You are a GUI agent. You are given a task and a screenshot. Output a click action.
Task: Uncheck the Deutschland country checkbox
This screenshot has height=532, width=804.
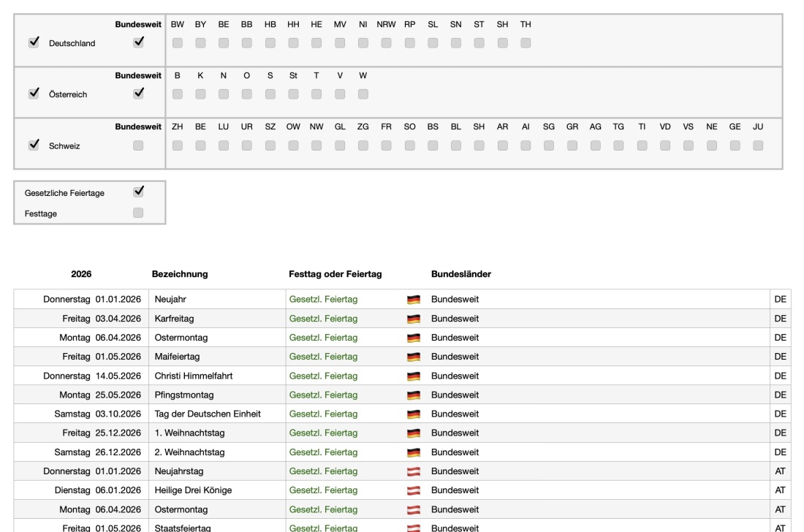pos(33,42)
